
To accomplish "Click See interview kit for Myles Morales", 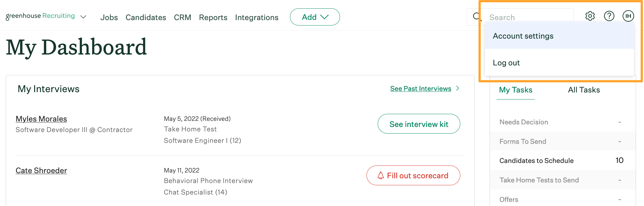I will 419,124.
